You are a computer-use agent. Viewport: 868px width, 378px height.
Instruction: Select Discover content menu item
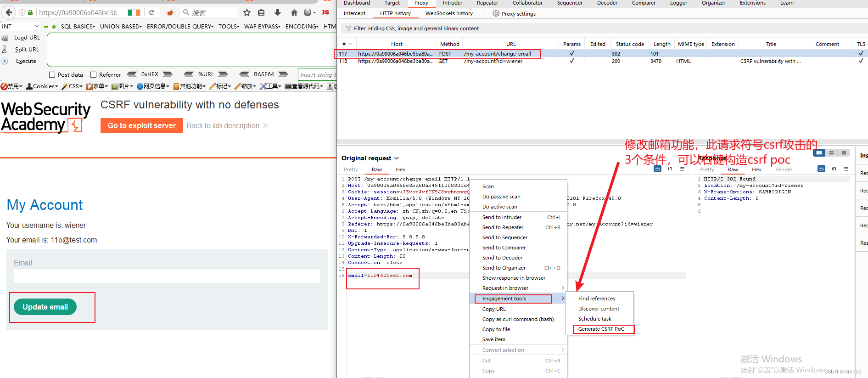(x=599, y=309)
